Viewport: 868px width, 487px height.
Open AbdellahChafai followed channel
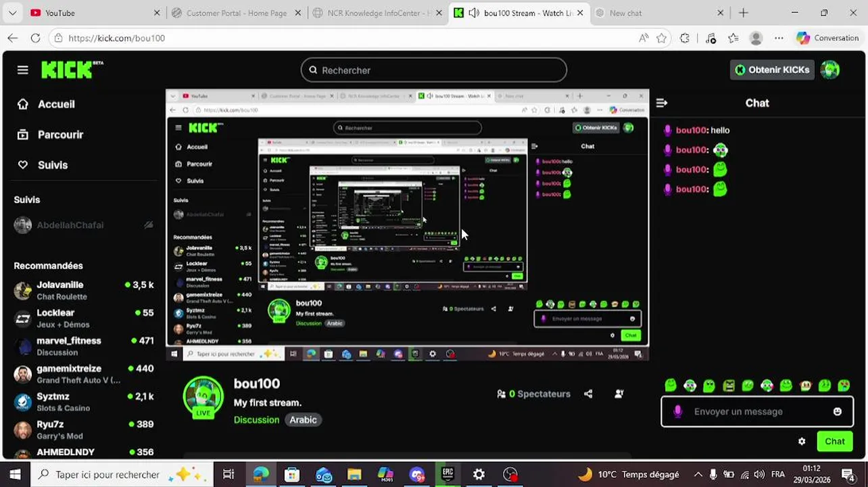84,225
